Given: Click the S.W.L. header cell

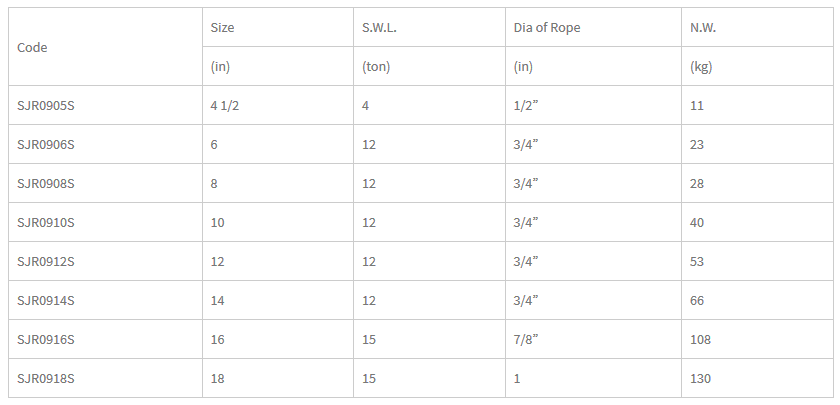Looking at the screenshot, I should point(379,28).
